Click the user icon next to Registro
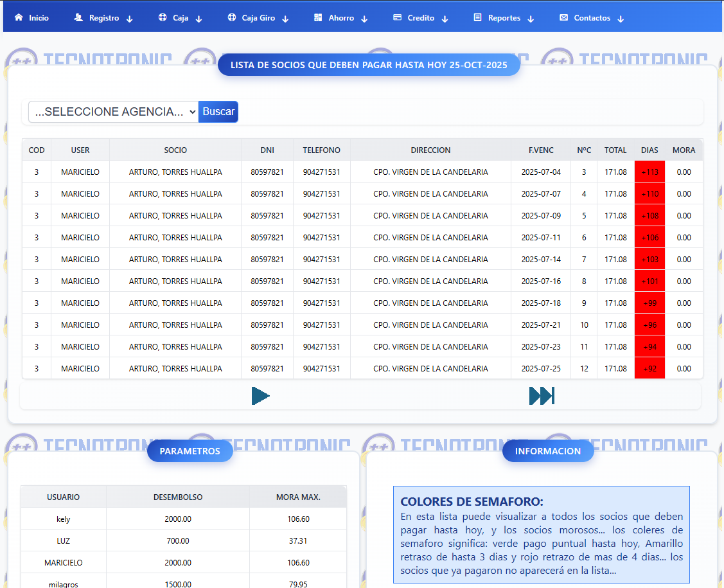Screen dimensions: 724x588 coord(78,18)
